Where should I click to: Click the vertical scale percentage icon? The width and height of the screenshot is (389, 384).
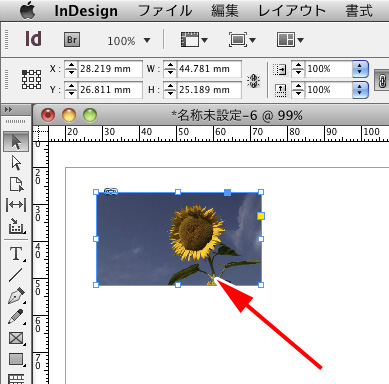(280, 90)
